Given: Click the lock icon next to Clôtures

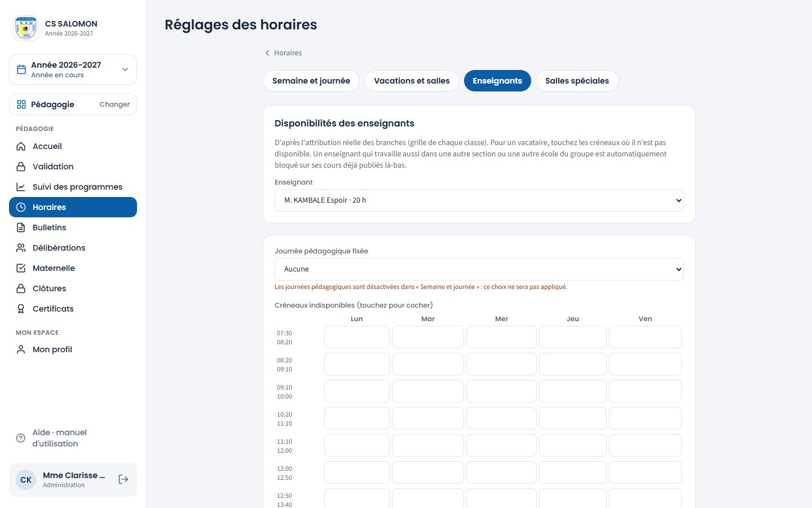Looking at the screenshot, I should [x=21, y=288].
